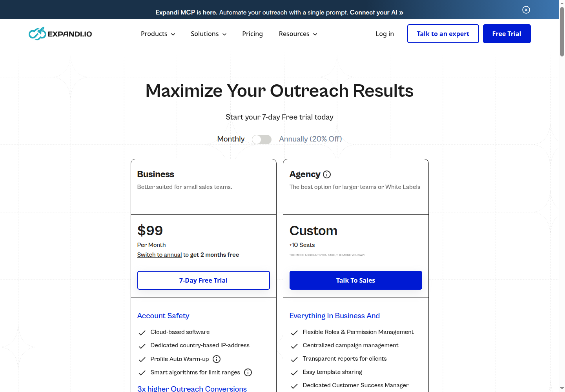
Task: Click the Custom price text
Action: coord(313,231)
